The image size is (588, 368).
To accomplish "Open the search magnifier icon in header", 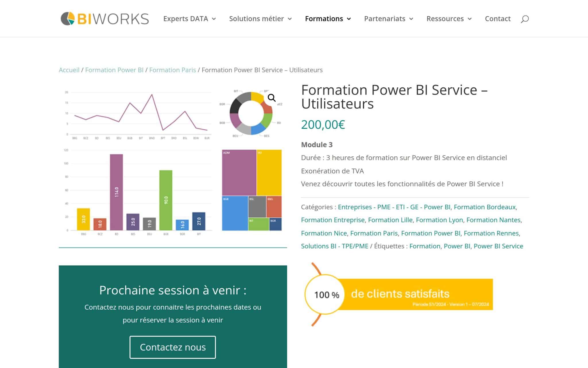I will [x=525, y=19].
